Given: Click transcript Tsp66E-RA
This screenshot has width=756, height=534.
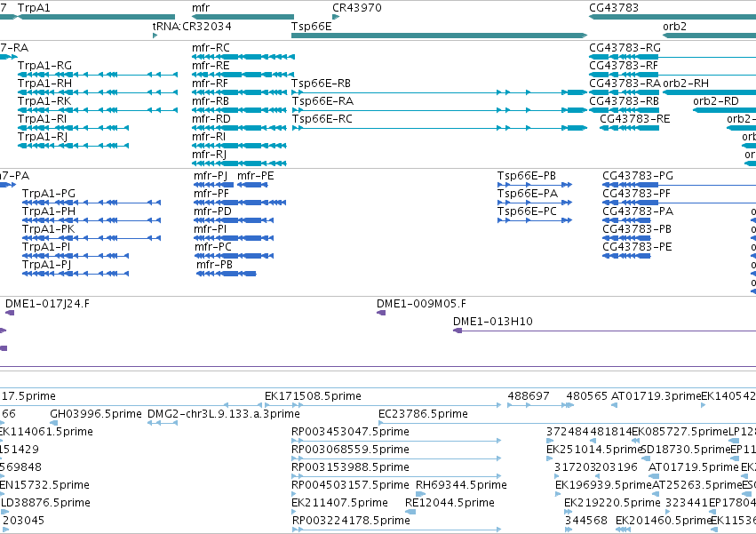Looking at the screenshot, I should 322,101.
